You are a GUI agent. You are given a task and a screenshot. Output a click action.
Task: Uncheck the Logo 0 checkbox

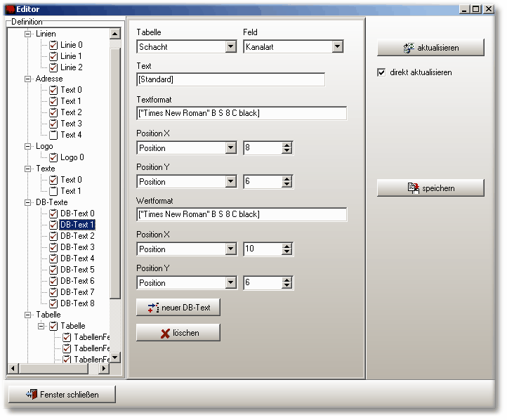(x=53, y=157)
